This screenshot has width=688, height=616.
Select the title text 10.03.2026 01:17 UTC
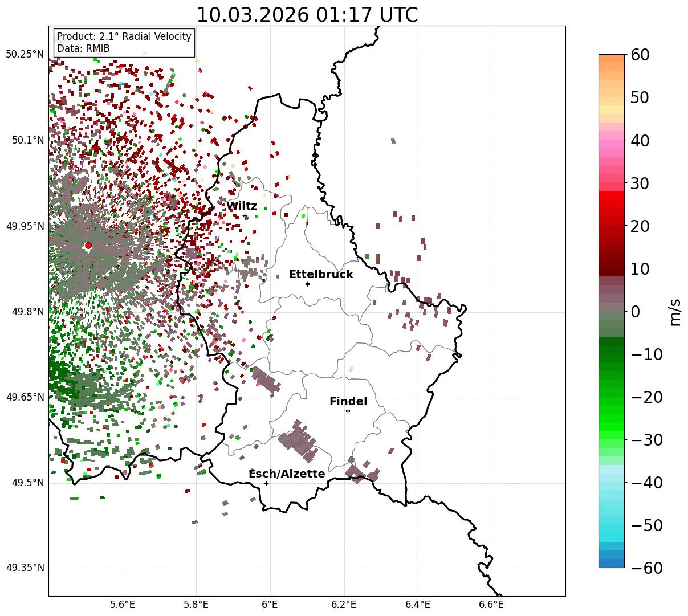307,14
